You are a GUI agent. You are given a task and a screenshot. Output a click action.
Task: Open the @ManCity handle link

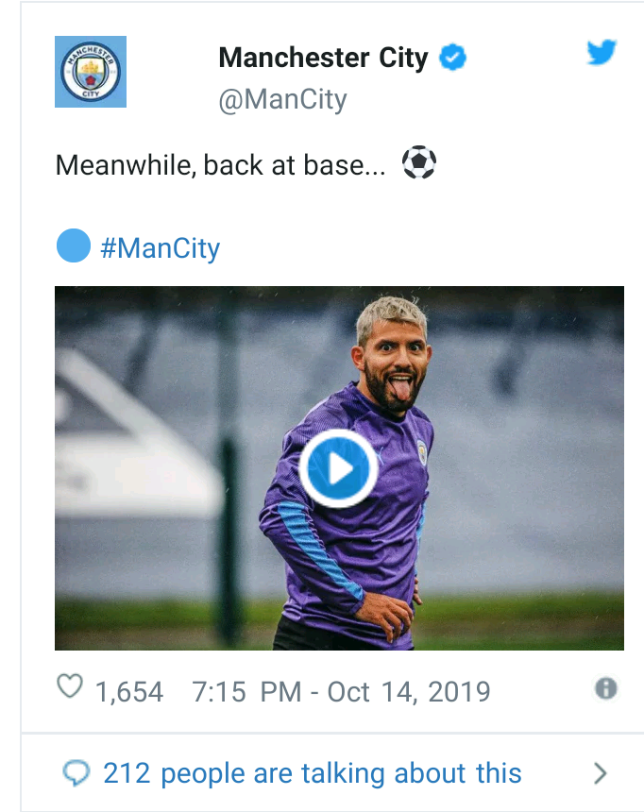pos(282,100)
